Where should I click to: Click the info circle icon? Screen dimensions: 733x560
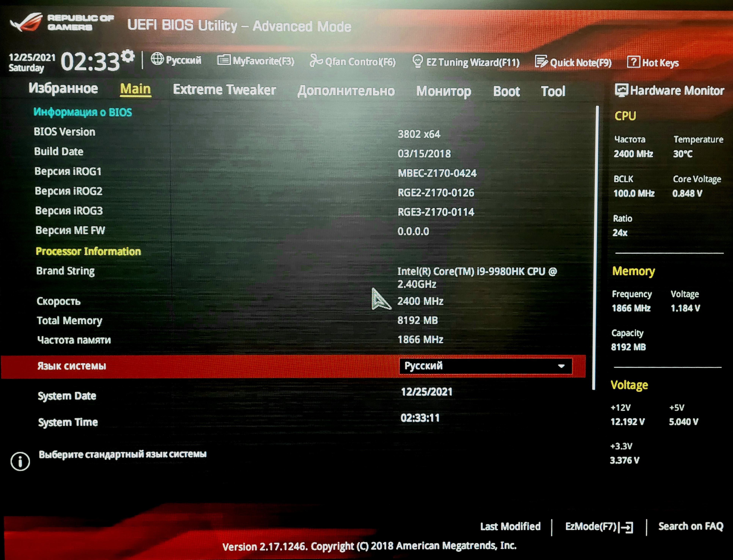tap(20, 461)
